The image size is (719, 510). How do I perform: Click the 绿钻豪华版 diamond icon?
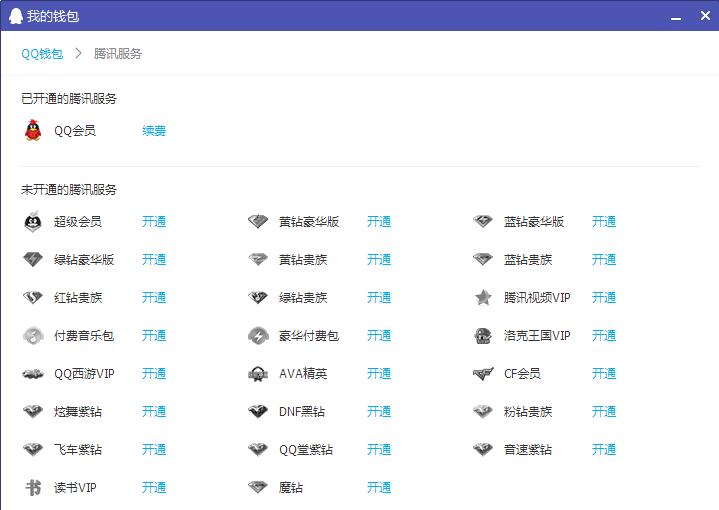point(33,260)
